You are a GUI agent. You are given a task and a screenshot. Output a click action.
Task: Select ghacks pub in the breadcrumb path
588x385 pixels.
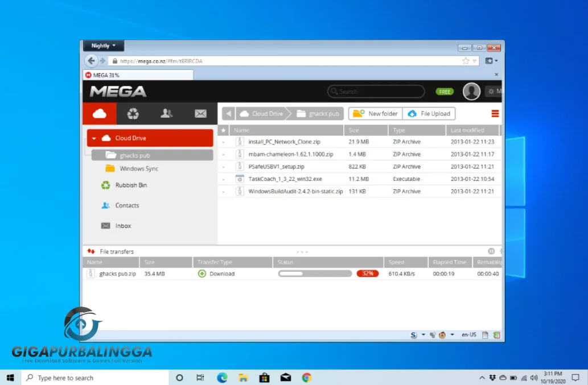coord(323,113)
